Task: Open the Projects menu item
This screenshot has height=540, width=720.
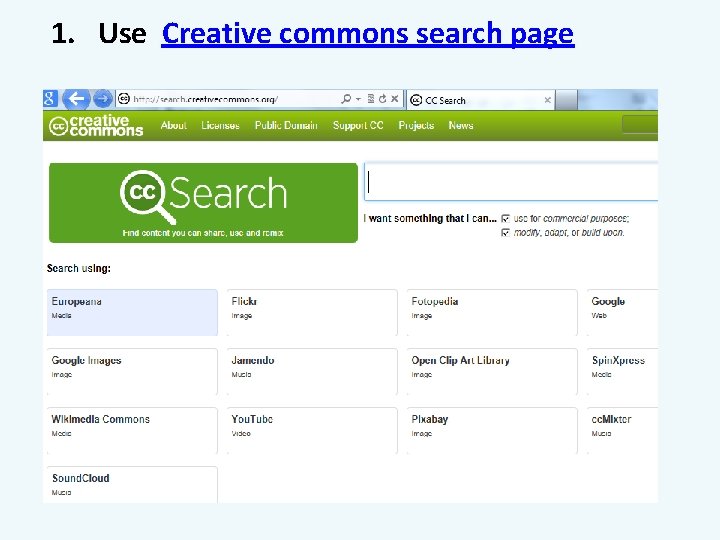Action: [x=416, y=125]
